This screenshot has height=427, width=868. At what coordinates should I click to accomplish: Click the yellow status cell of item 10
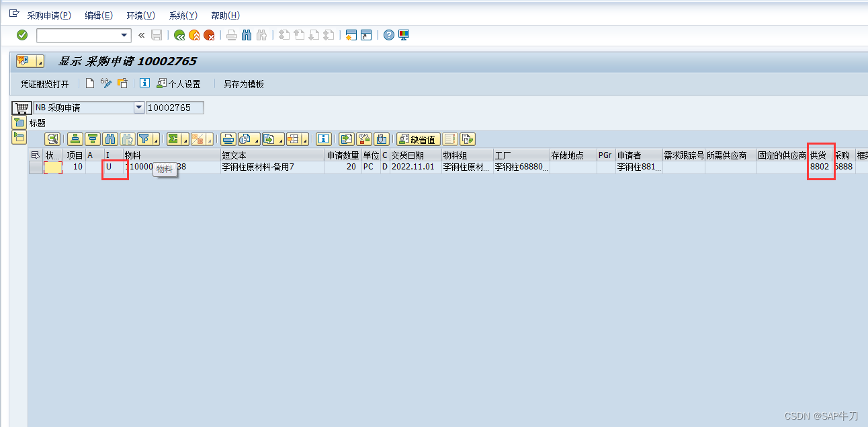(x=53, y=167)
